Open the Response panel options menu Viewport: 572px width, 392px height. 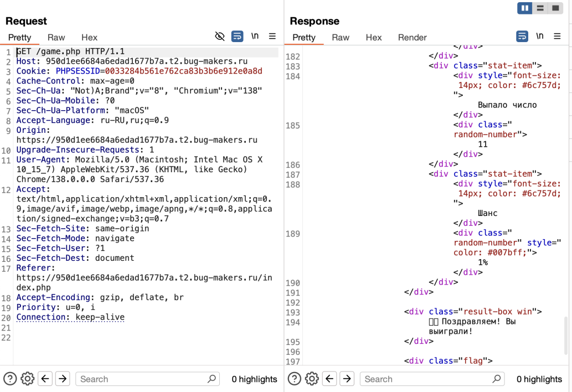557,36
